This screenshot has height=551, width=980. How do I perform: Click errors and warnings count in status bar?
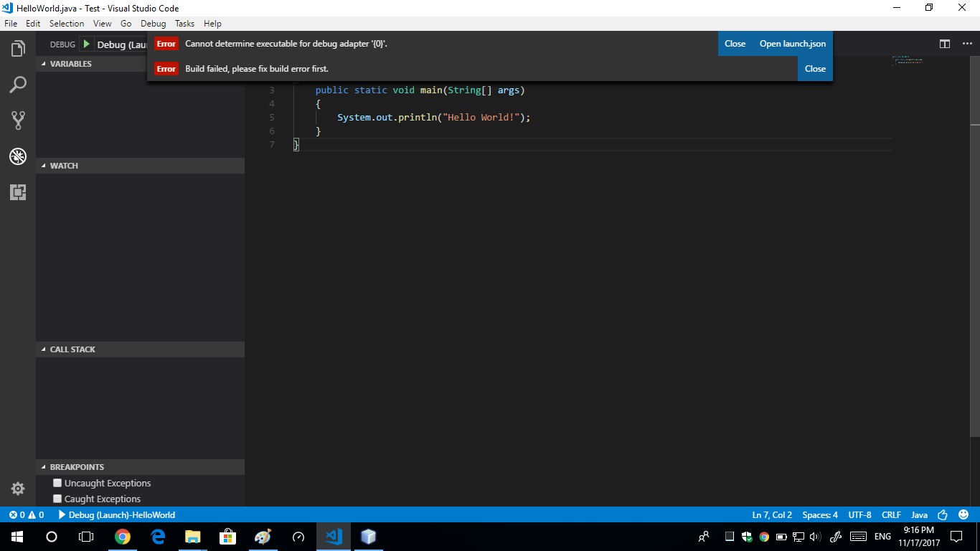(x=27, y=515)
